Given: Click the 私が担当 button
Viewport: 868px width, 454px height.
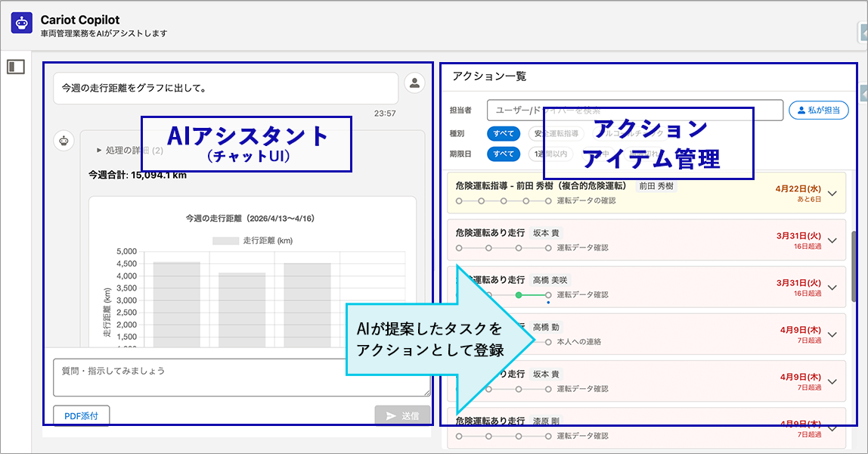Looking at the screenshot, I should tap(818, 110).
